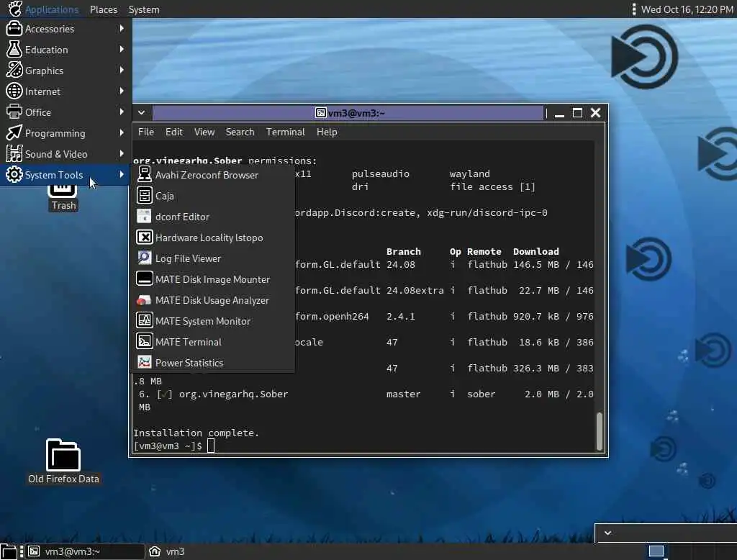
Task: Launch MATE System Monitor icon
Action: (144, 321)
